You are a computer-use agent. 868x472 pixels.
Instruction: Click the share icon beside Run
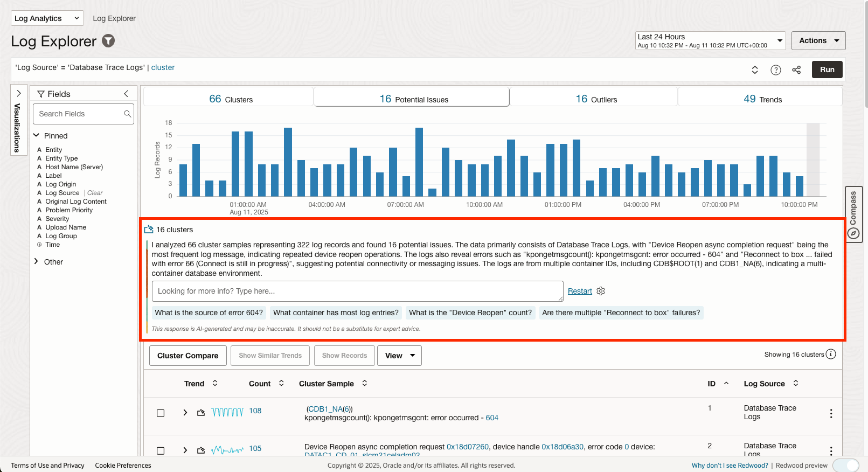point(796,70)
